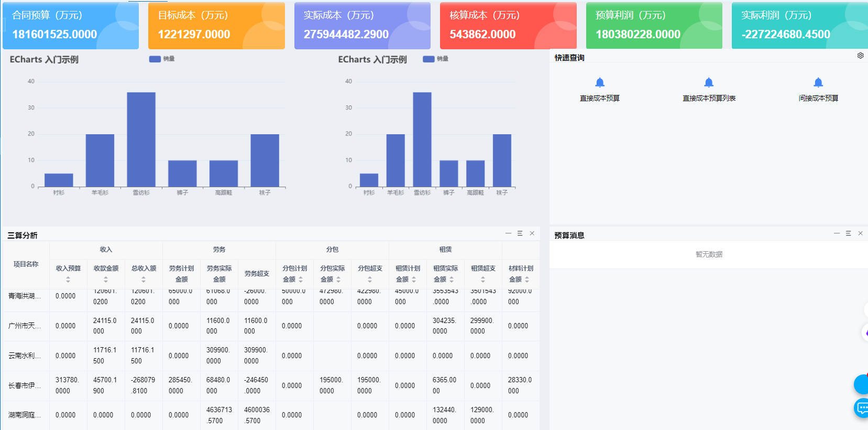Click the 合同预算 summary card

click(71, 26)
